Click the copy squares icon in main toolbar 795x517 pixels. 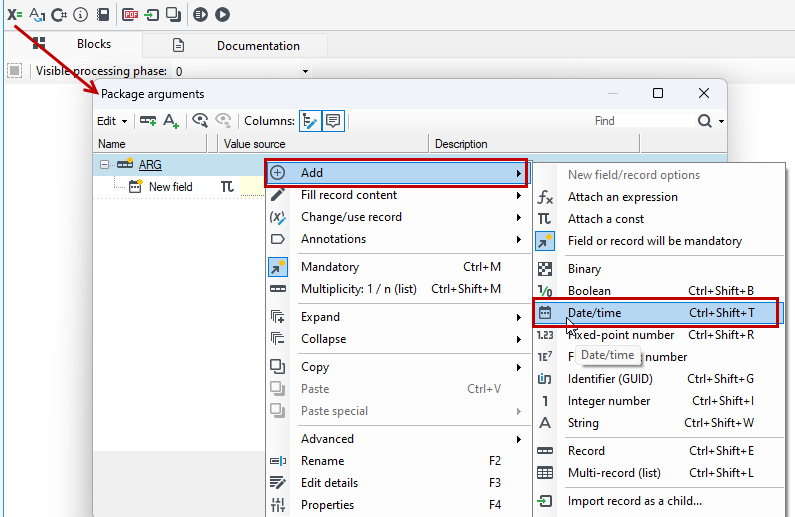point(173,14)
